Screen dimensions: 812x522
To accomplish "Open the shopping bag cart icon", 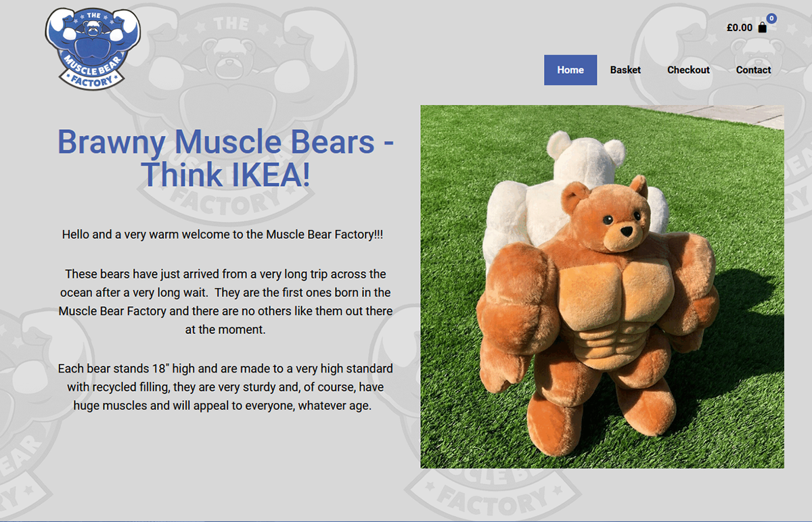I will [763, 28].
